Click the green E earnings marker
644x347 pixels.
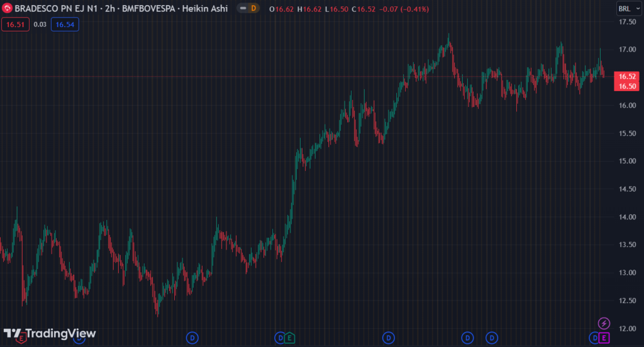(x=289, y=338)
